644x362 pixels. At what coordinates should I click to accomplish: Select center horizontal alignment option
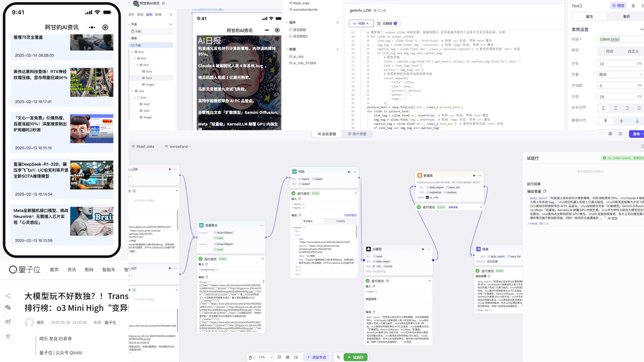pos(615,108)
